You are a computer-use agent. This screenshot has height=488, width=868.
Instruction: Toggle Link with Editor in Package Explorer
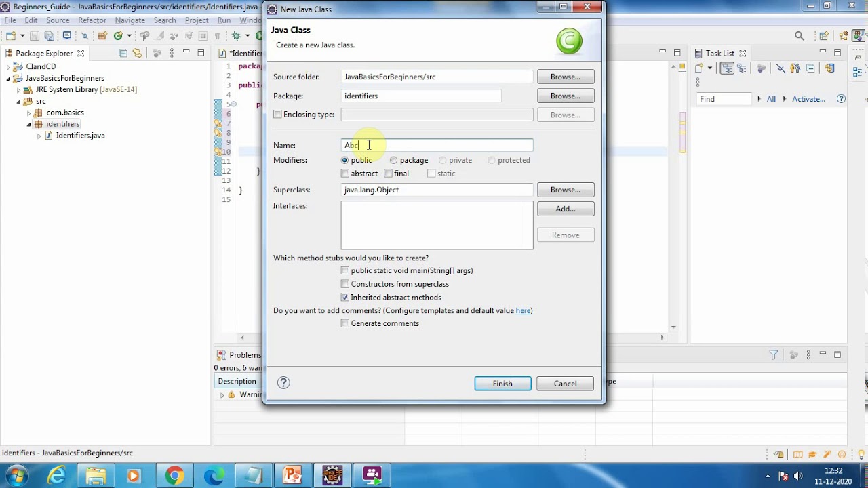point(138,53)
